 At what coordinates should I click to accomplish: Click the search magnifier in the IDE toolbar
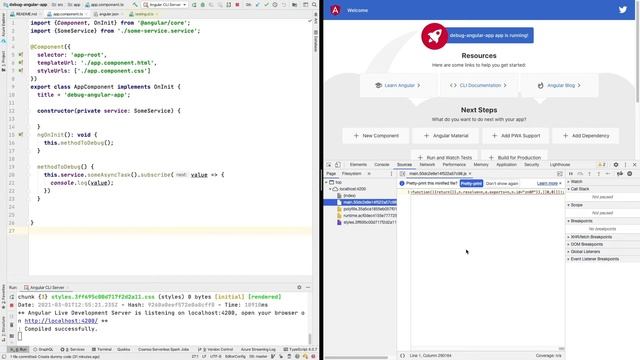[314, 4]
